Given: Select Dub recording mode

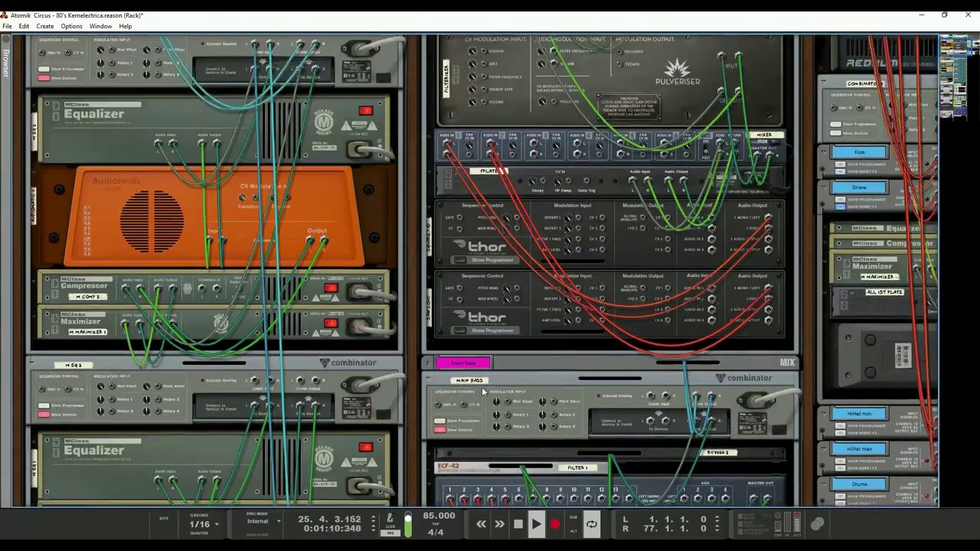Looking at the screenshot, I should pos(573,518).
